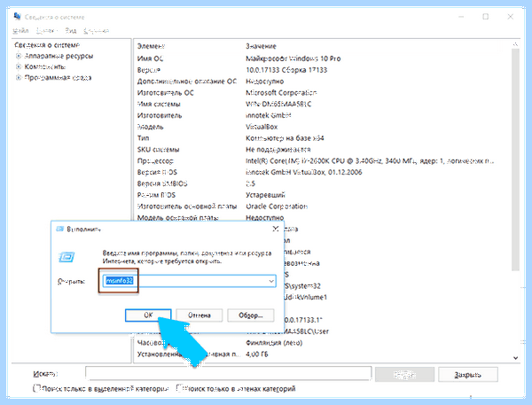Enable search only in category names
Screen dimensions: 532x405
pyautogui.click(x=180, y=387)
